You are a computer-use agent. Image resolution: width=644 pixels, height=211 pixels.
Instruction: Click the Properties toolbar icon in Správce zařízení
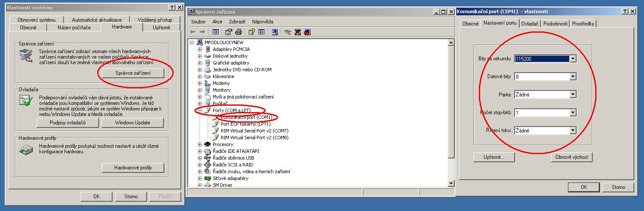[229, 32]
